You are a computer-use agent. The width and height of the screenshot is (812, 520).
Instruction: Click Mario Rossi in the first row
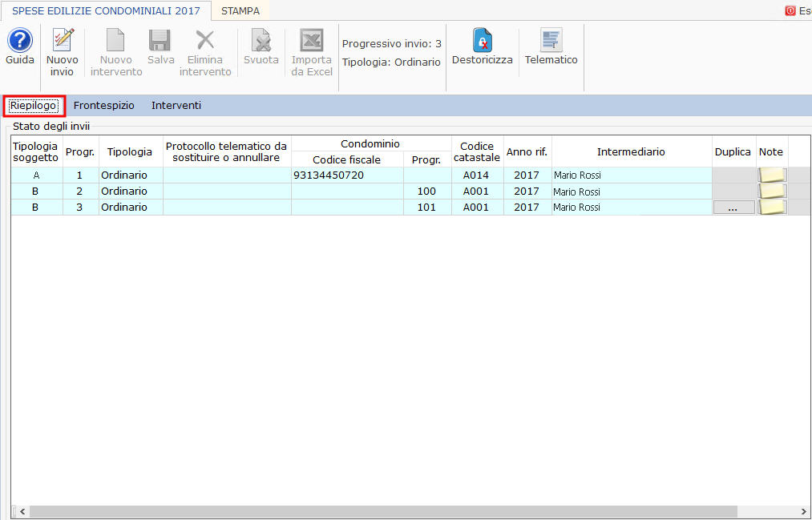632,175
